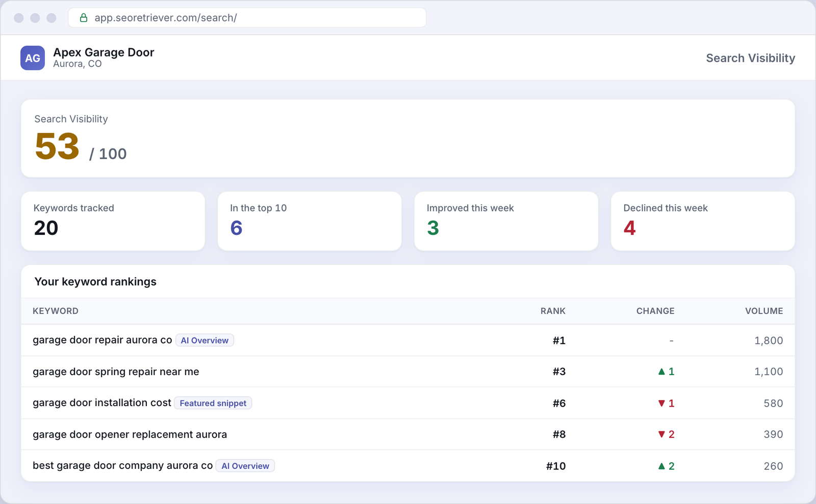Select the Search Visibility header title
The image size is (816, 504).
point(750,58)
